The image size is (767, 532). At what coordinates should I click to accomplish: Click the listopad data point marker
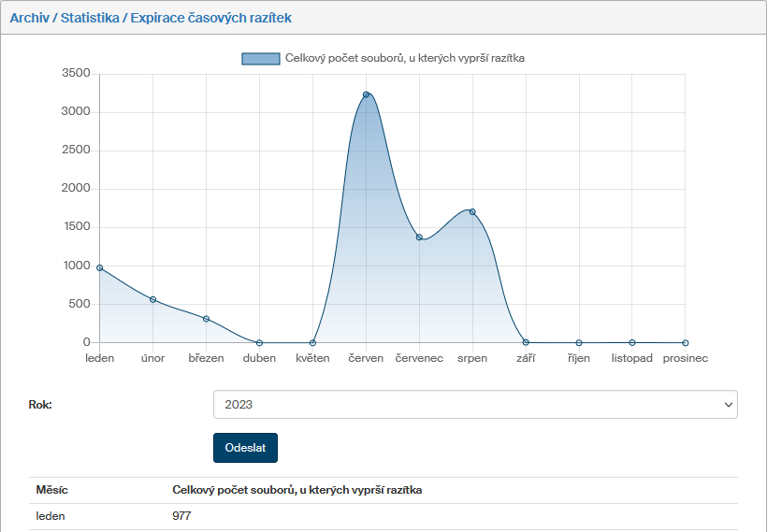pos(632,342)
